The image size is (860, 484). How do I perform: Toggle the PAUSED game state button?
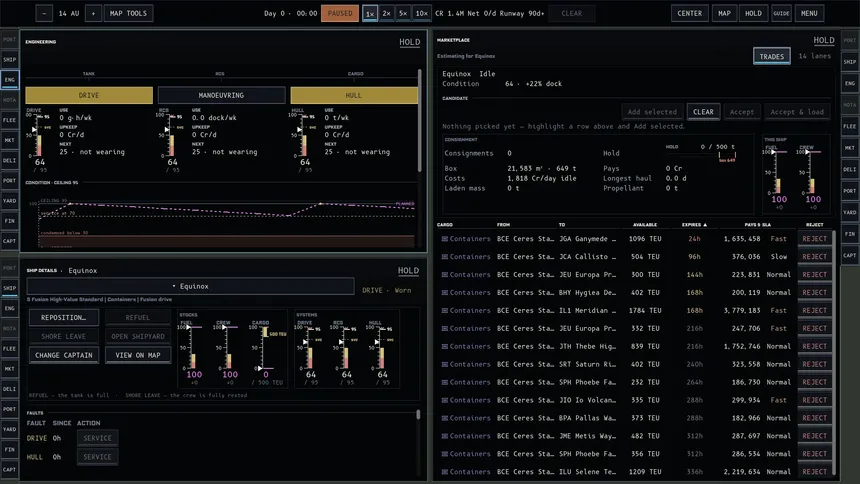[340, 13]
